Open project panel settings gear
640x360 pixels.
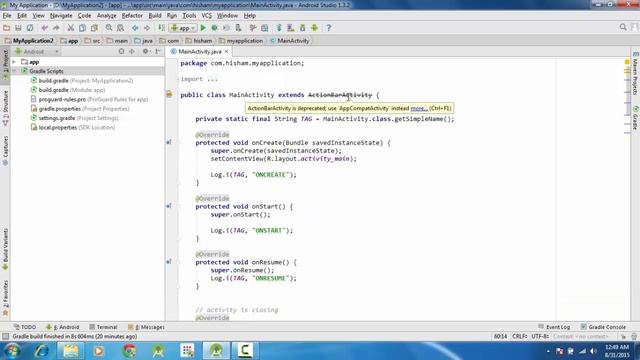pos(146,51)
